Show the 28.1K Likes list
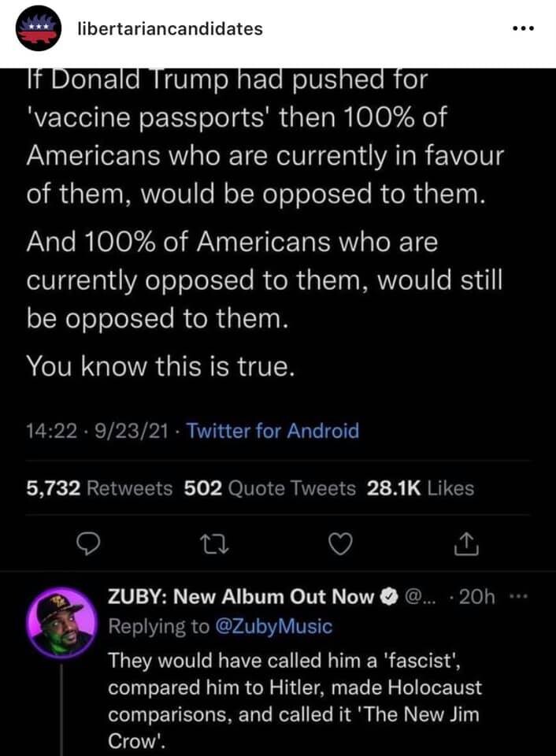This screenshot has width=556, height=756. [x=421, y=488]
